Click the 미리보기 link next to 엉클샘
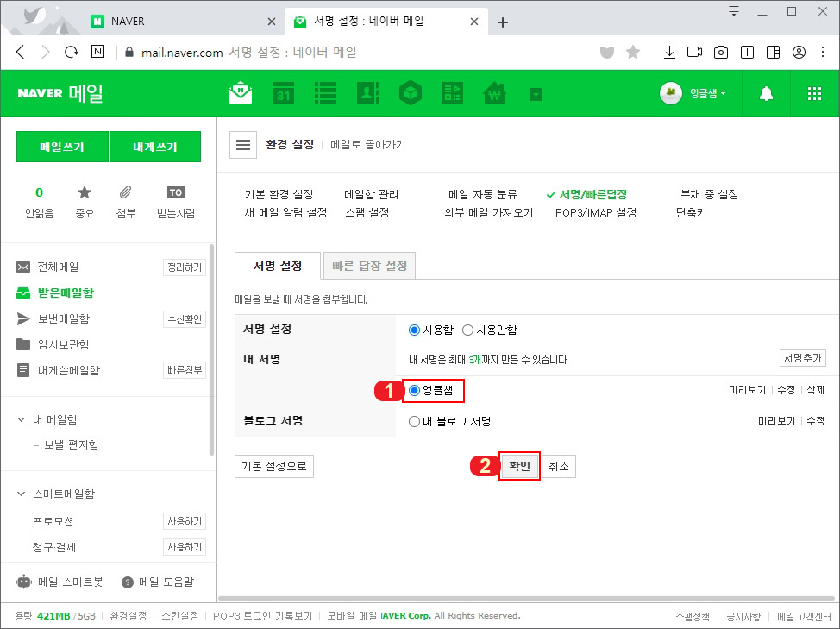This screenshot has width=840, height=629. pos(747,390)
